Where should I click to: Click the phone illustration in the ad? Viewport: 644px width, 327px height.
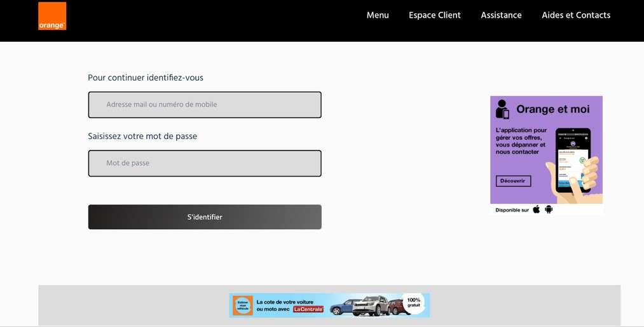573,161
